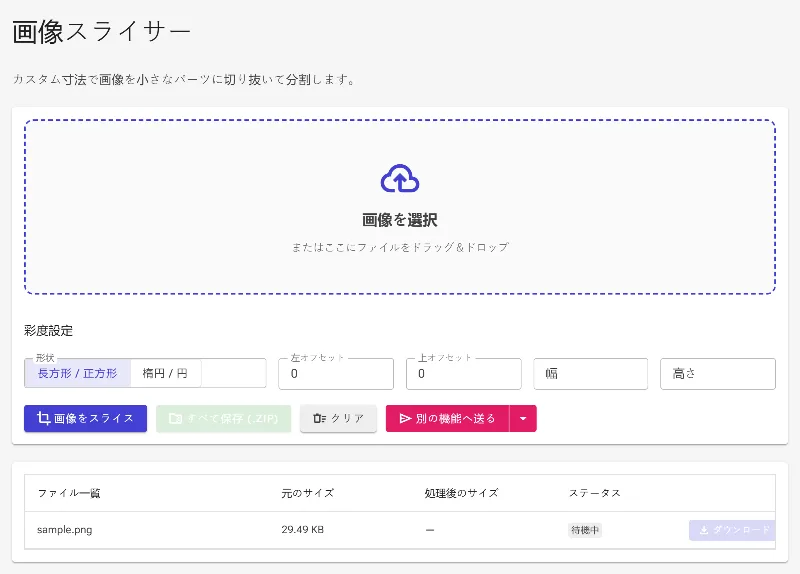
Task: Click the sample.png file name
Action: (x=65, y=530)
